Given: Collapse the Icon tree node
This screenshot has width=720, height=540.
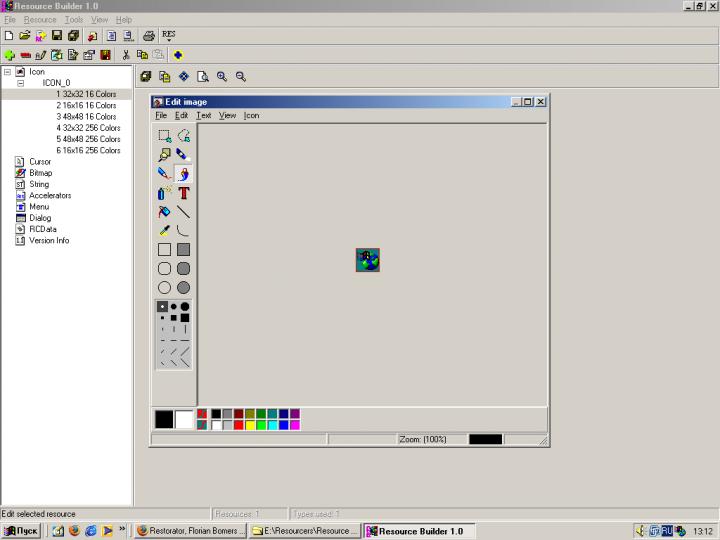Looking at the screenshot, I should pyautogui.click(x=7, y=72).
